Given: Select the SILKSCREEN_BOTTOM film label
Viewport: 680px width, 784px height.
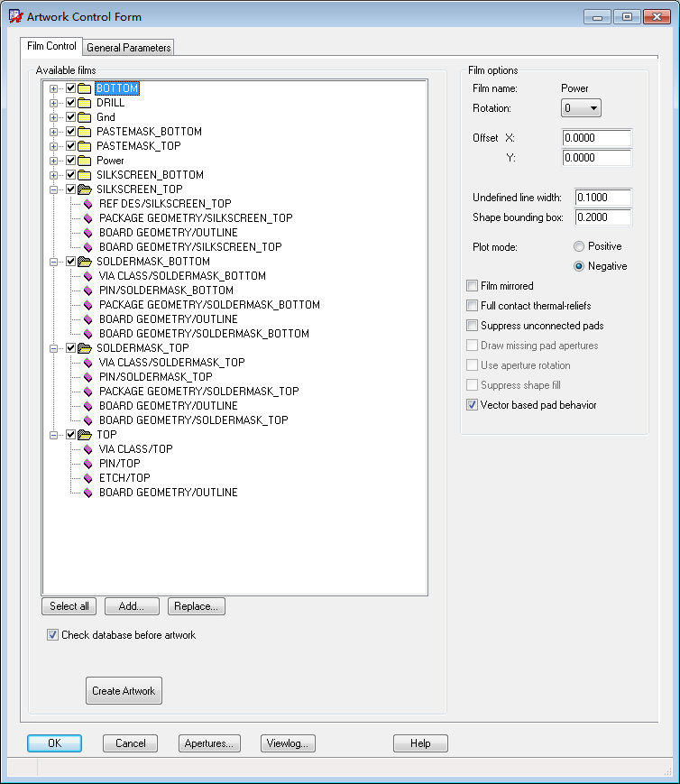Looking at the screenshot, I should [150, 175].
